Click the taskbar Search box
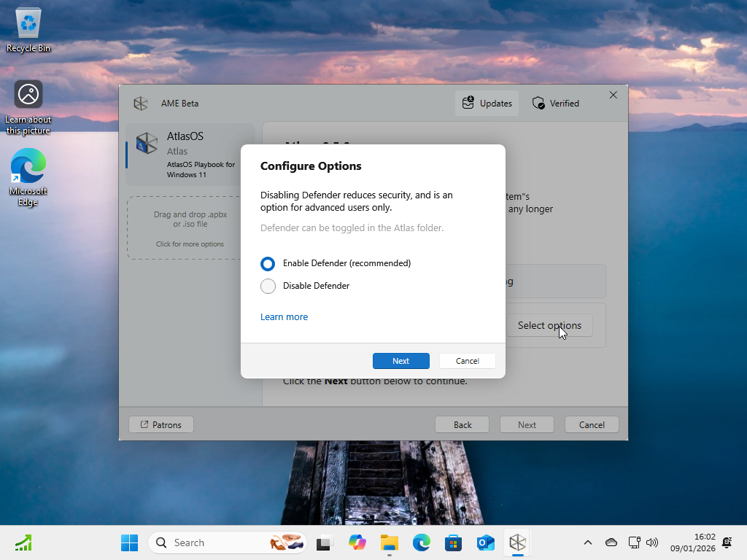Viewport: 747px width, 560px height. (x=228, y=542)
